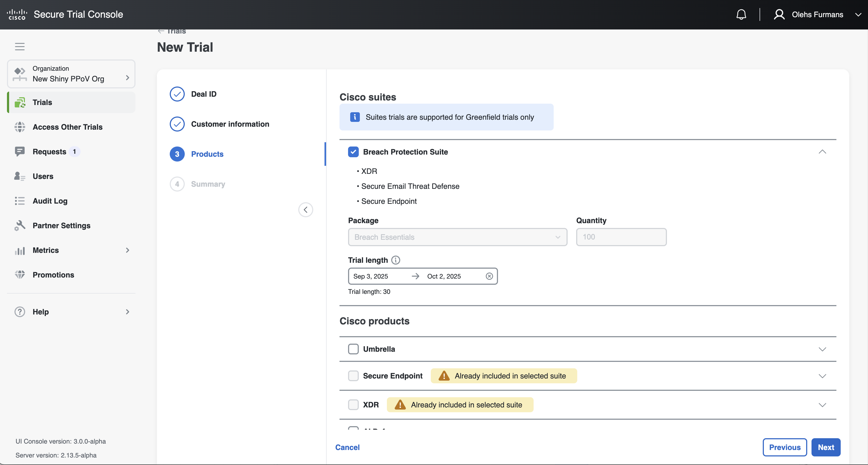Click the UI Console version text
This screenshot has width=868, height=465.
click(x=61, y=441)
